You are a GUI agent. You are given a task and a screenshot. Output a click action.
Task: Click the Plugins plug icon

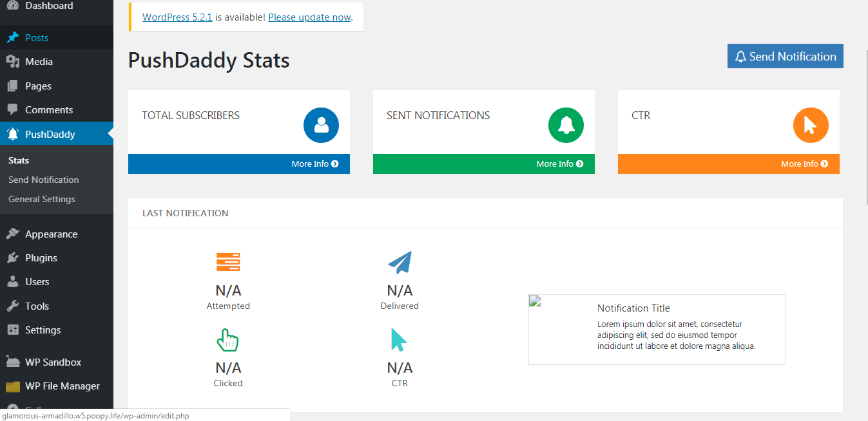click(x=12, y=257)
